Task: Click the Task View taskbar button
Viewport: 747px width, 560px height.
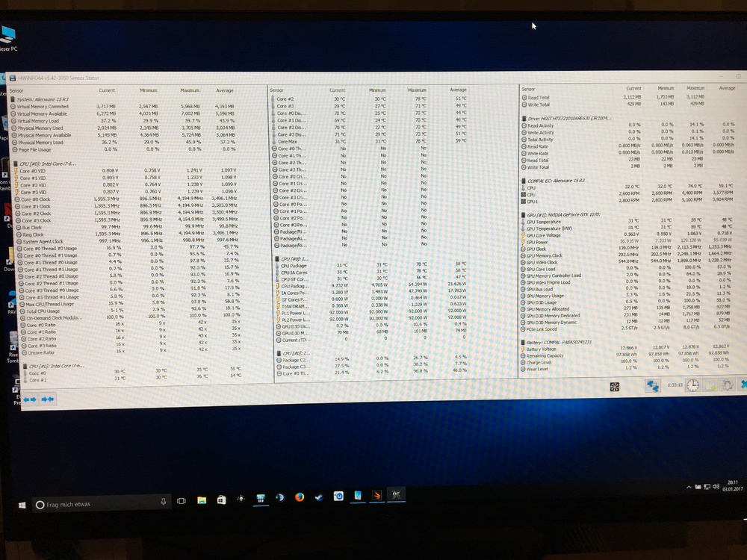Action: pyautogui.click(x=181, y=500)
